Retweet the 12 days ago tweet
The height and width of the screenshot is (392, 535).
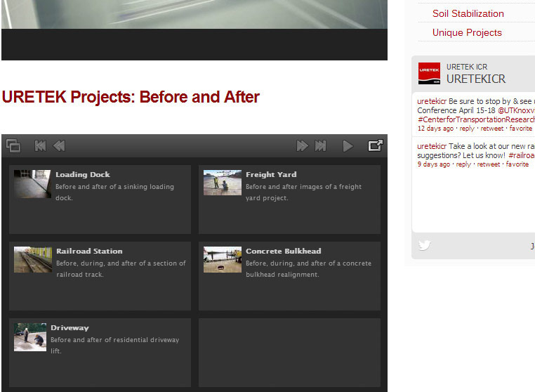click(492, 129)
